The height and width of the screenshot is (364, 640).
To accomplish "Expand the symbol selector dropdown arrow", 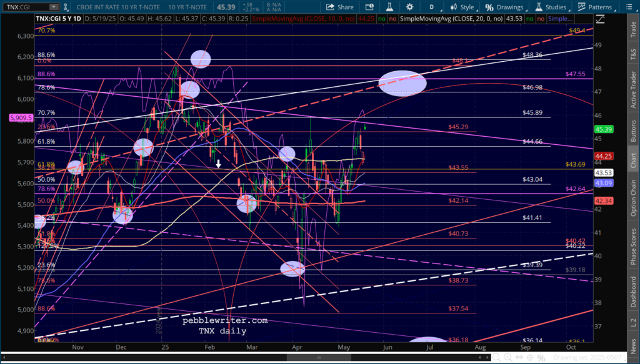I will click(x=55, y=7).
